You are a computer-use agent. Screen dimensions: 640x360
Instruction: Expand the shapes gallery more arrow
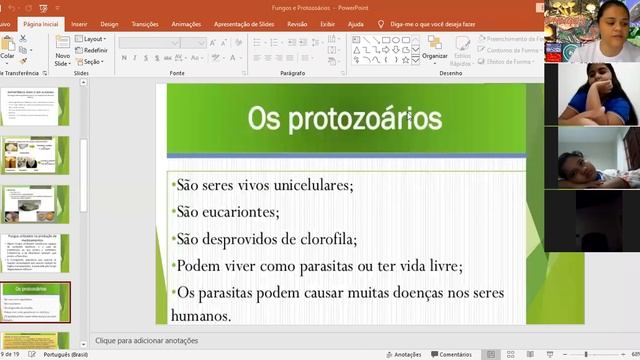click(416, 60)
